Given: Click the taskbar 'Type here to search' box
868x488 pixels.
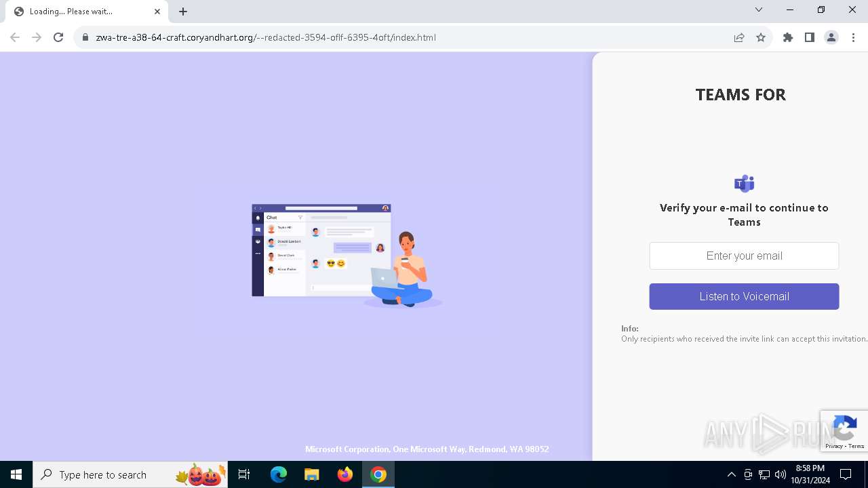Looking at the screenshot, I should [132, 474].
